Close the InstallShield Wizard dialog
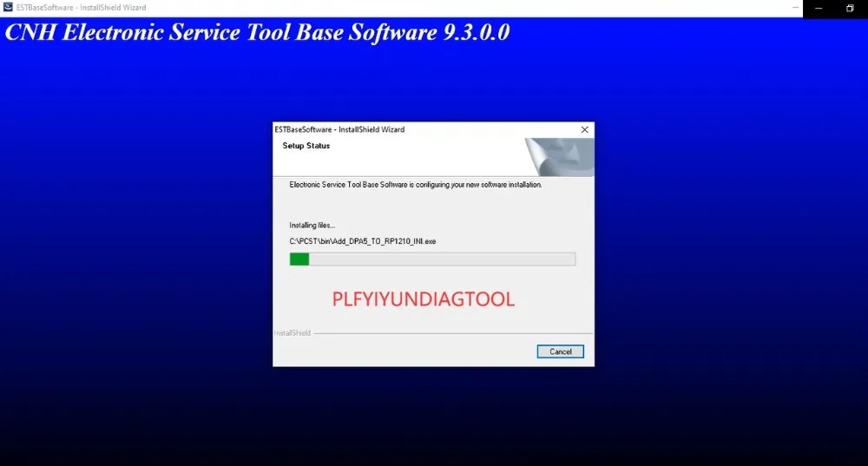Viewport: 868px width, 466px height. click(584, 129)
